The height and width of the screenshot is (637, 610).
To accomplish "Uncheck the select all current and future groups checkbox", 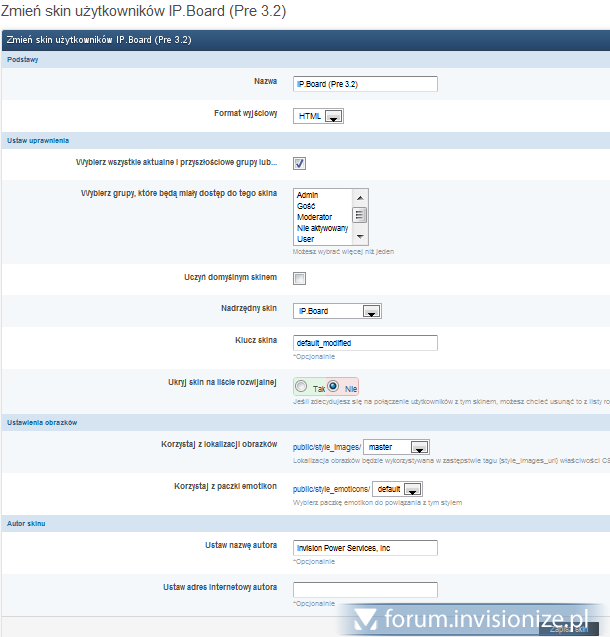I will 299,163.
